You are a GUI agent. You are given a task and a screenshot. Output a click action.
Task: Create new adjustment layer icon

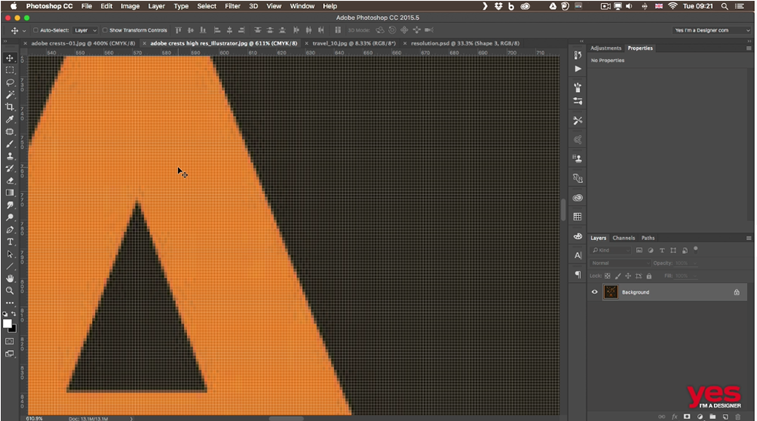pyautogui.click(x=700, y=416)
